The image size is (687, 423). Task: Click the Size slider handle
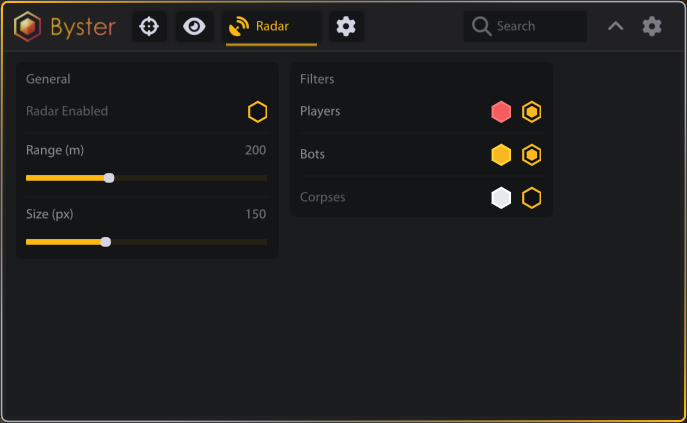(x=106, y=241)
